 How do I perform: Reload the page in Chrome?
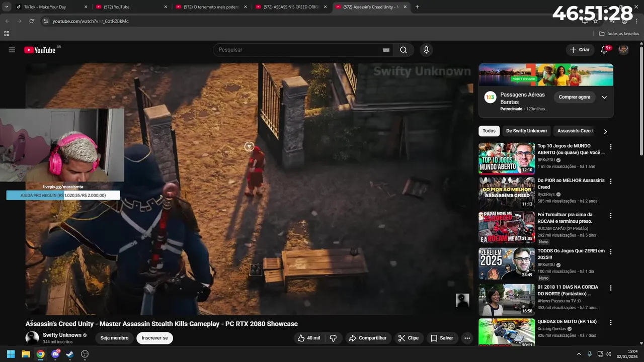(x=31, y=21)
